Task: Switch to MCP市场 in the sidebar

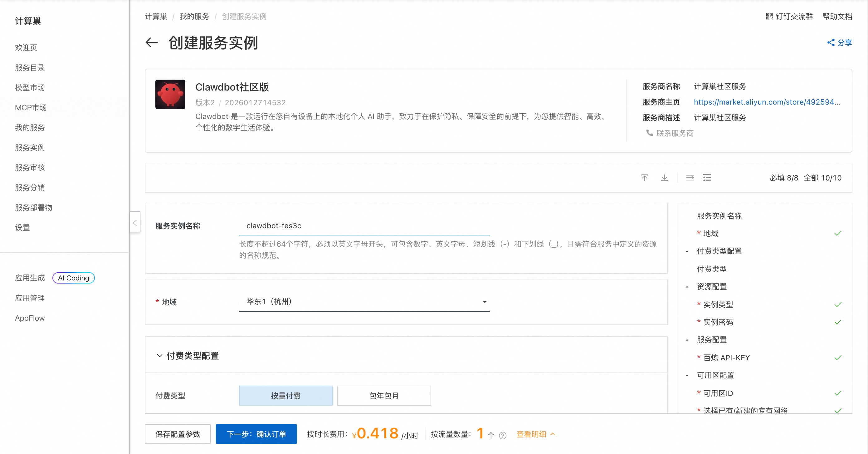Action: click(x=31, y=107)
